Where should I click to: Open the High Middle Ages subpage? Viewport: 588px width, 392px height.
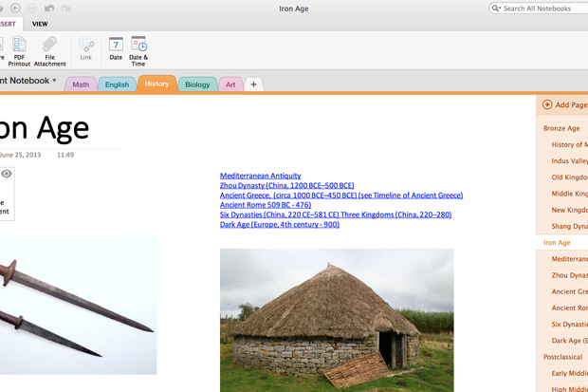(x=569, y=388)
